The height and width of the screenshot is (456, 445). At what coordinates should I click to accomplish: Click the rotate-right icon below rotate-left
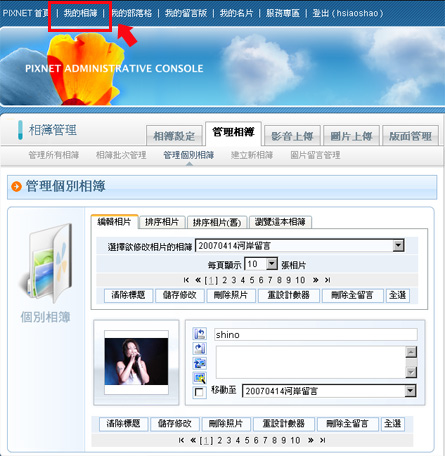pyautogui.click(x=200, y=349)
